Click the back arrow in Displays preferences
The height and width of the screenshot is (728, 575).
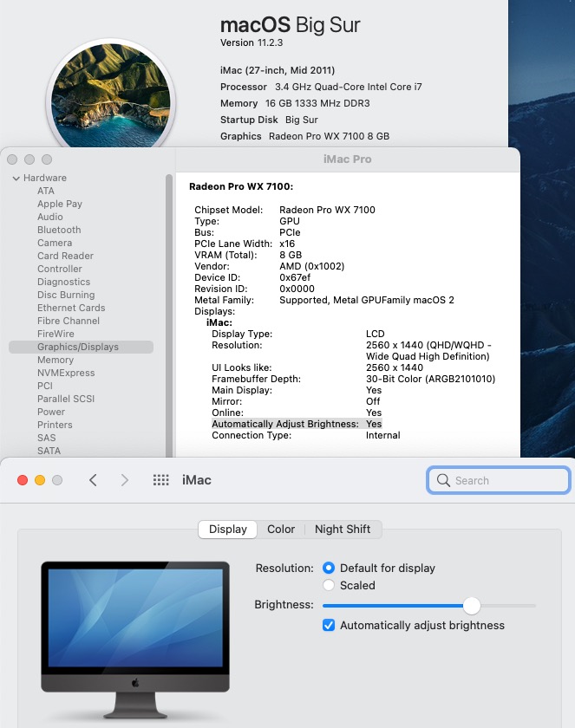[93, 480]
